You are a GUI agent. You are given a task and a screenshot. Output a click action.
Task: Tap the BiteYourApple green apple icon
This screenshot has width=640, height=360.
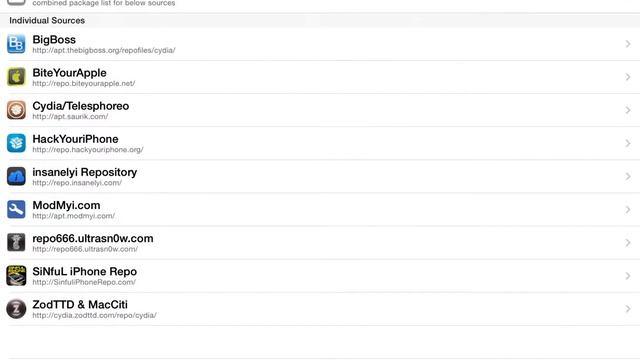click(16, 77)
